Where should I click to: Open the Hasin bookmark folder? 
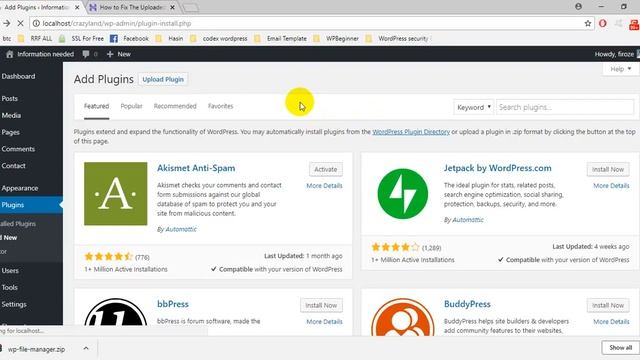tap(169, 38)
